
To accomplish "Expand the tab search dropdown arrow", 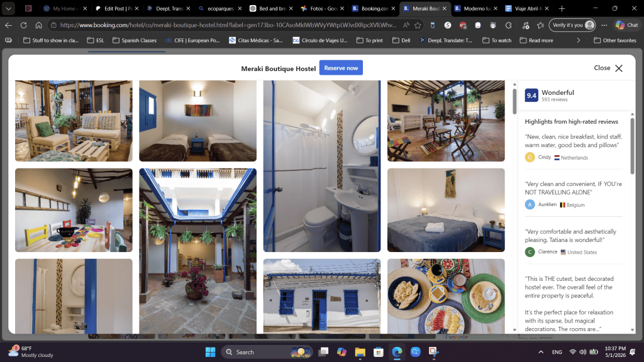I will [x=8, y=8].
